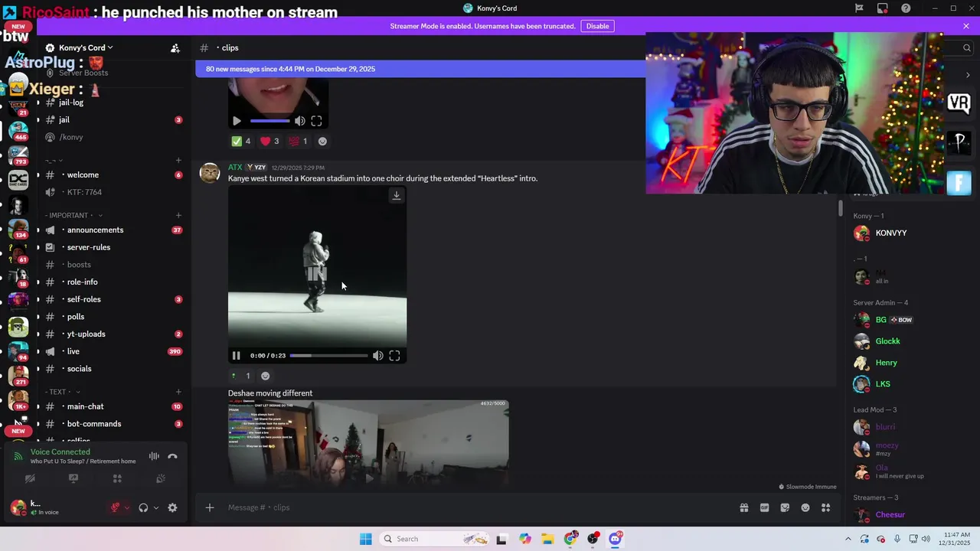The width and height of the screenshot is (980, 551).
Task: Fullscreen the top video clip
Action: (x=316, y=121)
